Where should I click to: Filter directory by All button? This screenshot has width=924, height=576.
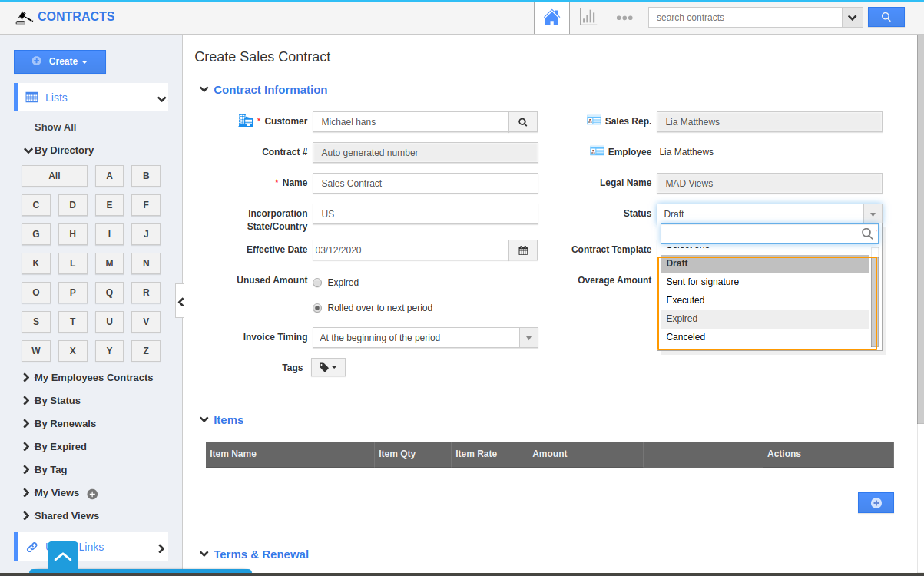(x=55, y=176)
